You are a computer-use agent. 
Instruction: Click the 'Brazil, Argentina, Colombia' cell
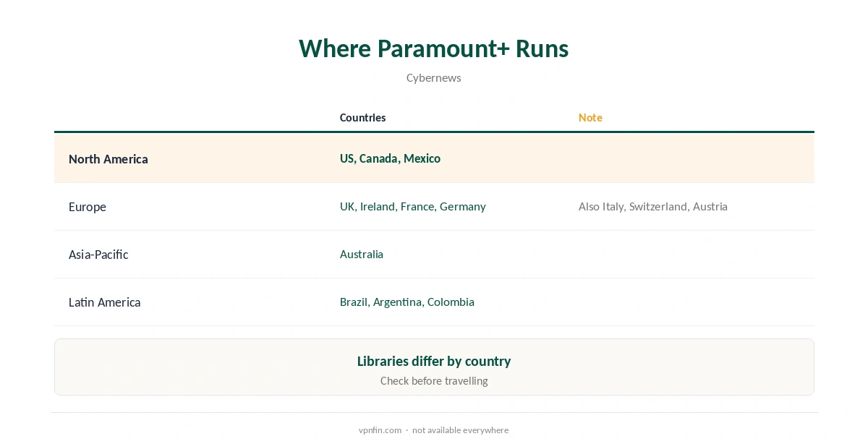click(x=407, y=302)
